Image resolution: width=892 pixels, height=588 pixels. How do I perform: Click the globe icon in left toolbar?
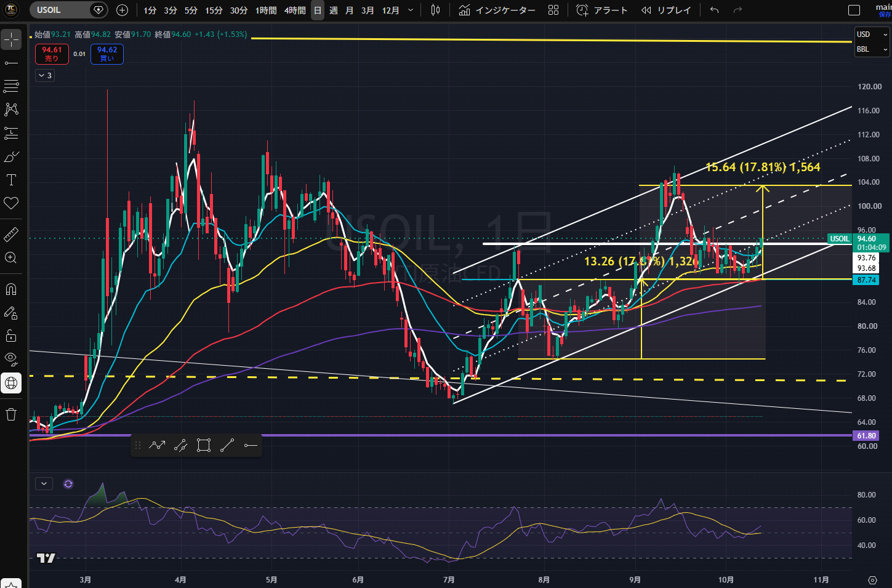click(11, 383)
